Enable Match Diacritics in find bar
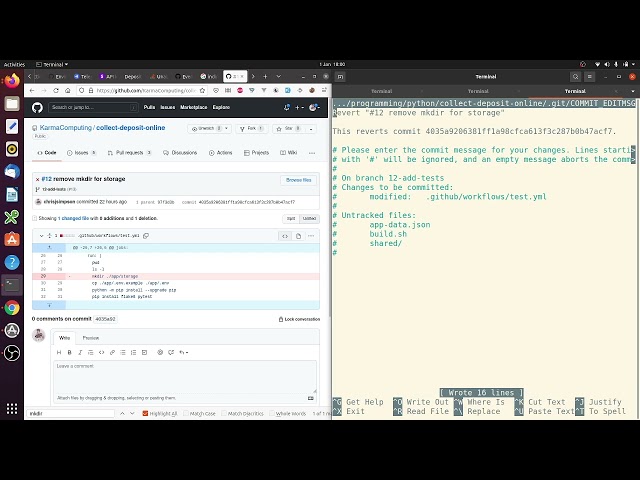Screen dimensions: 640x480 [242, 413]
